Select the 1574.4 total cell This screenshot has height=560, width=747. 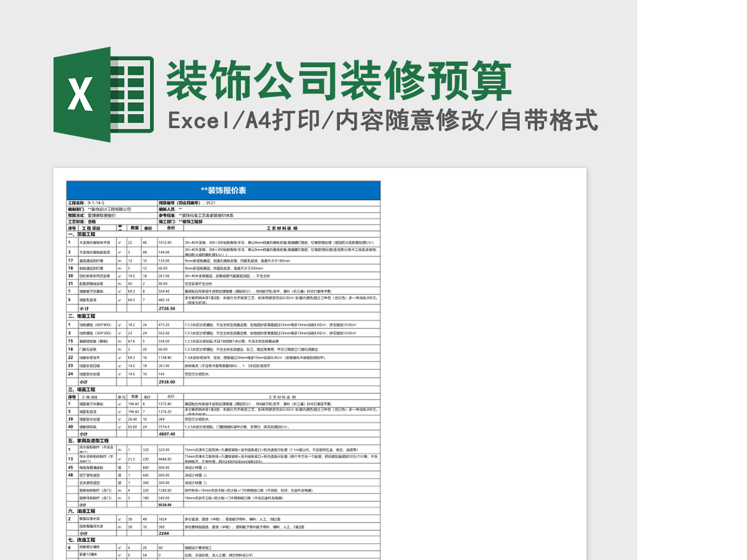[x=170, y=427]
